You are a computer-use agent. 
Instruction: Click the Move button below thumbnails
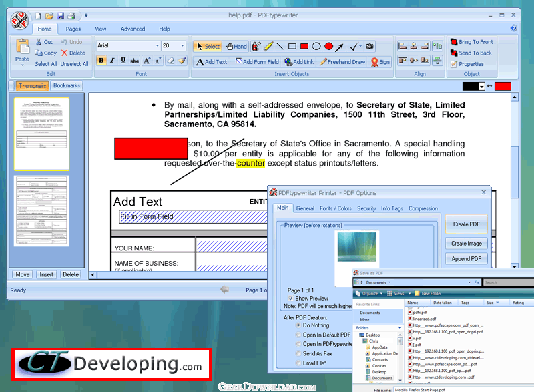pyautogui.click(x=23, y=274)
